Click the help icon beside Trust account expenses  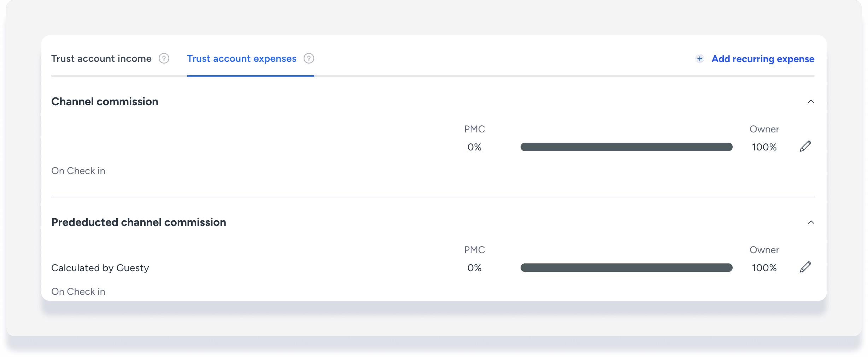click(x=309, y=58)
